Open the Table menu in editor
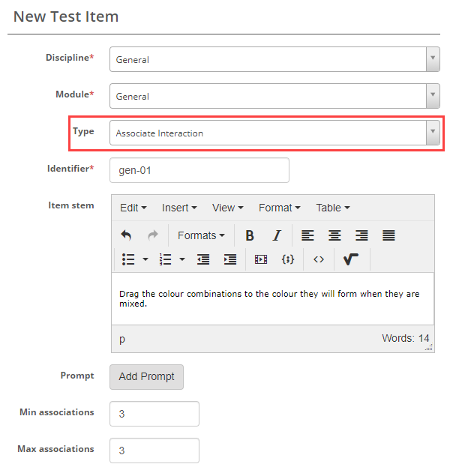This screenshot has height=476, width=450. tap(332, 208)
